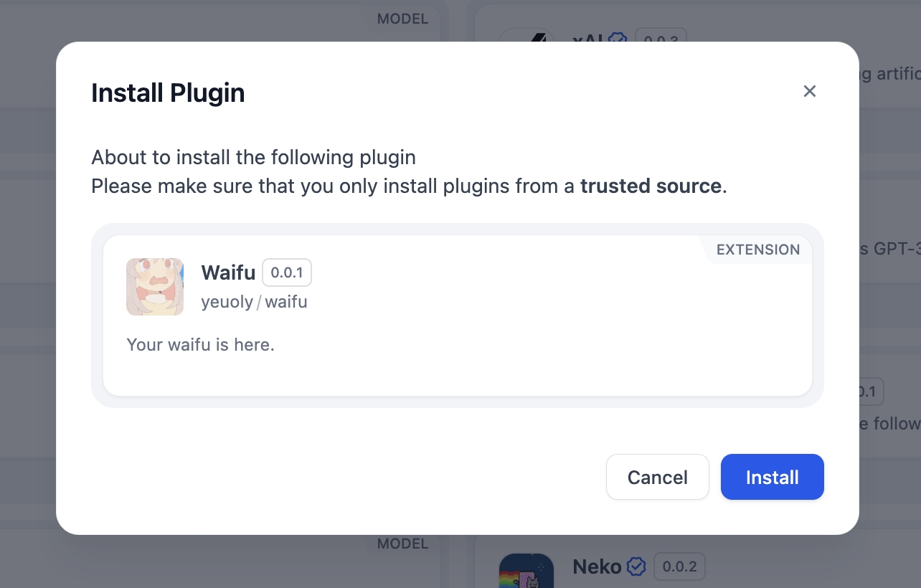This screenshot has width=921, height=588.
Task: Click the MODEL label at bottom
Action: point(402,544)
